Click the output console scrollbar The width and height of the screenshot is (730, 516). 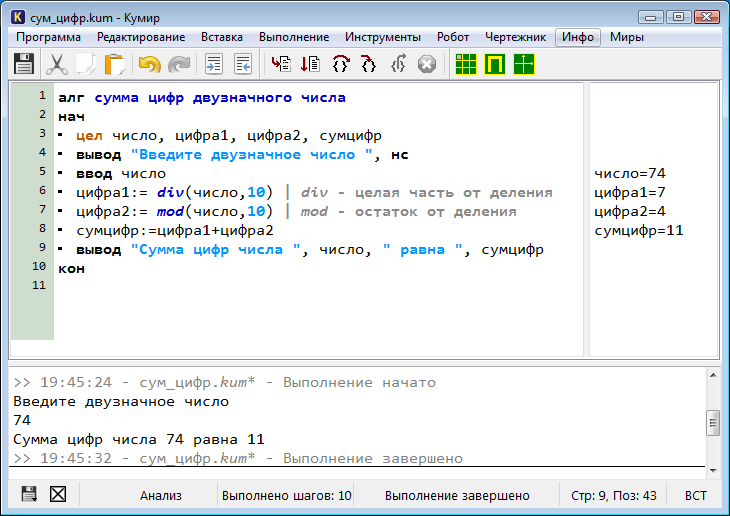[712, 423]
